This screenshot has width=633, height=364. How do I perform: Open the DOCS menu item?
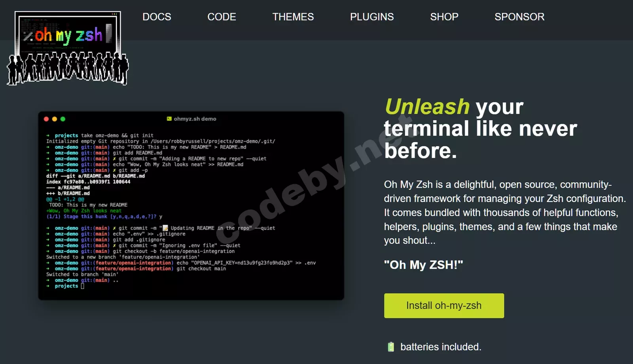(157, 17)
